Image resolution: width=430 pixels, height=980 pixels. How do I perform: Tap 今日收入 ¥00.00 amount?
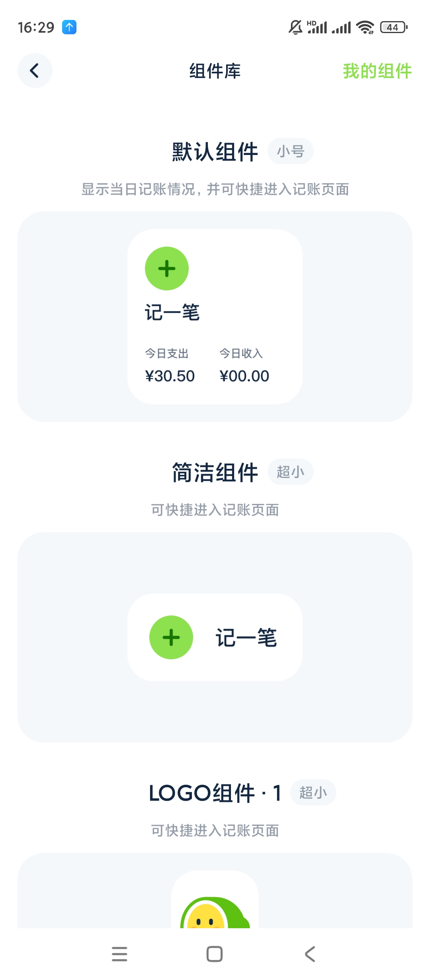click(244, 376)
